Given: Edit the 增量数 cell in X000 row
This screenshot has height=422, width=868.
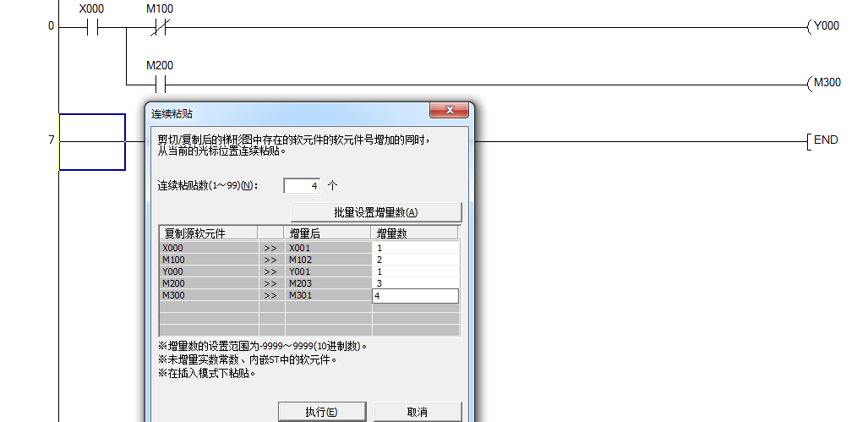Looking at the screenshot, I should click(x=416, y=249).
